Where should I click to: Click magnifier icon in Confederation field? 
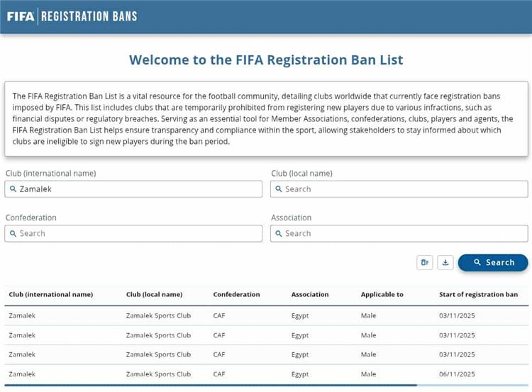(13, 233)
